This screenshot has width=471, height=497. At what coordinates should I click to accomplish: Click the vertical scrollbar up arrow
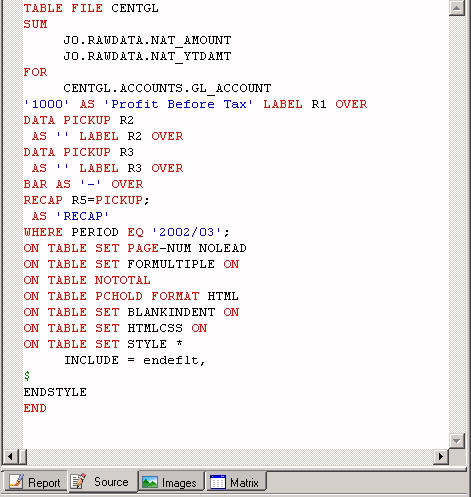pyautogui.click(x=456, y=8)
